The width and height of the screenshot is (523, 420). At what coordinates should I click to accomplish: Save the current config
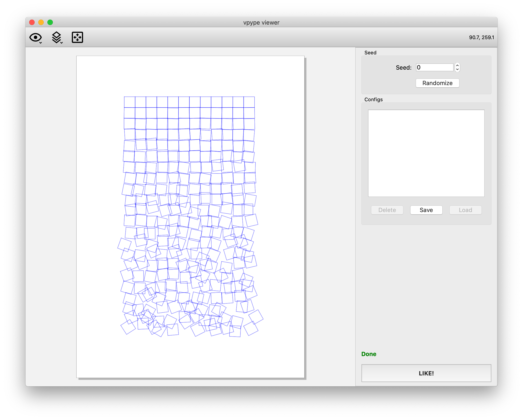[426, 210]
